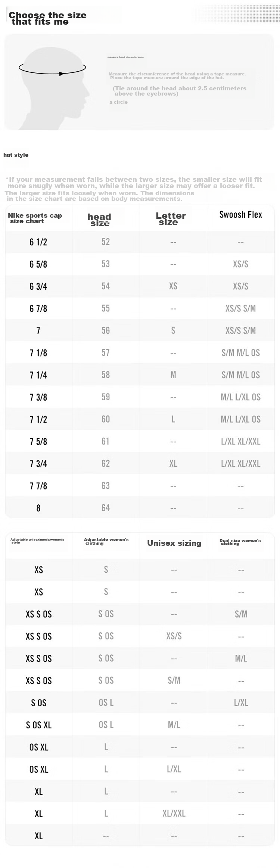This screenshot has height=868, width=280.
Task: Click the 'Unisex sizing' column header
Action: coord(174,543)
